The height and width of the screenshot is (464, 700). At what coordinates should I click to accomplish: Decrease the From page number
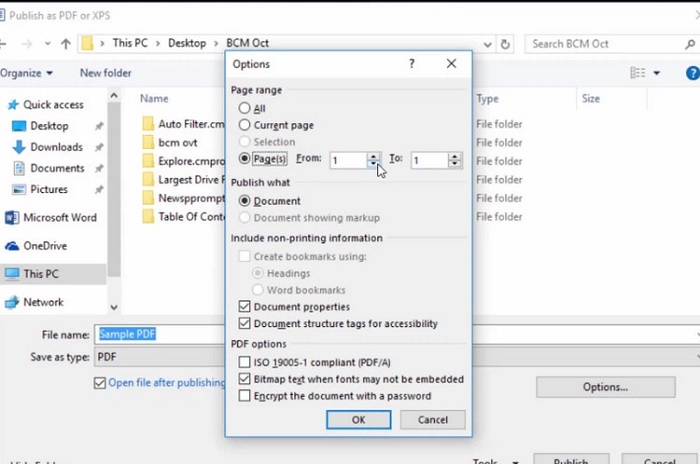pos(373,164)
